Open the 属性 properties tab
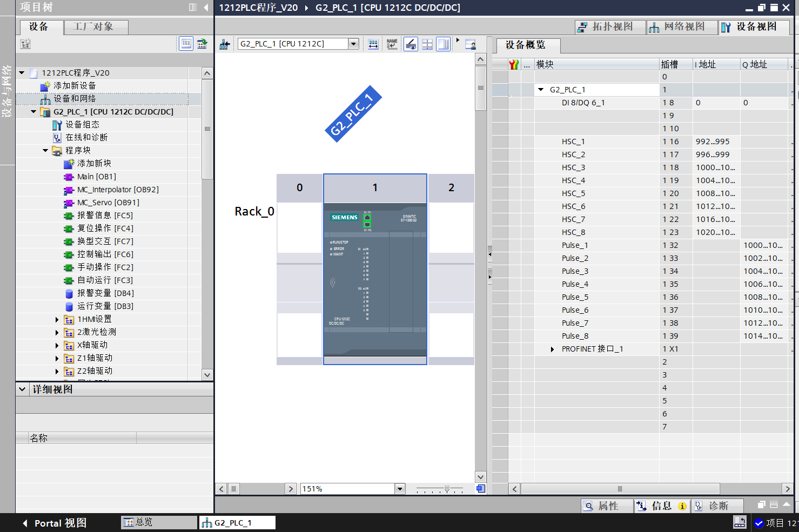Image resolution: width=799 pixels, height=532 pixels. (607, 506)
